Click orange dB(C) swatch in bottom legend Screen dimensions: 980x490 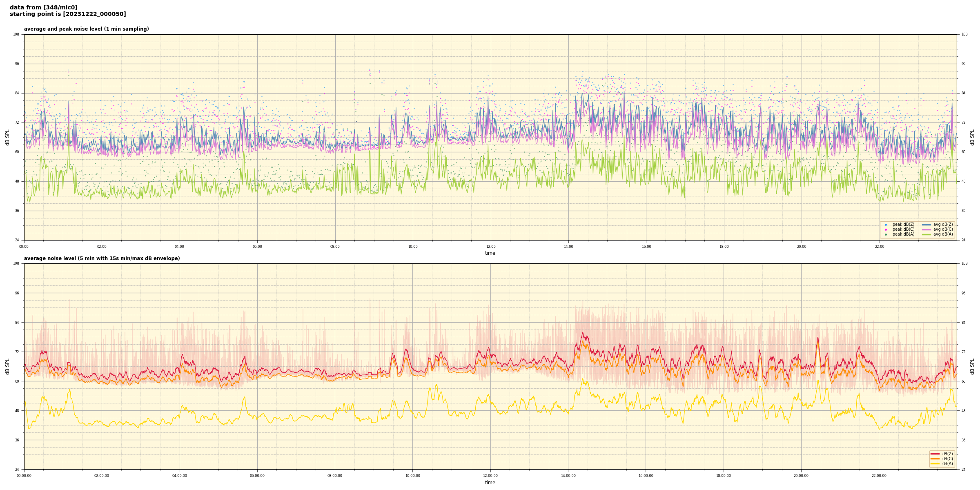pyautogui.click(x=935, y=459)
